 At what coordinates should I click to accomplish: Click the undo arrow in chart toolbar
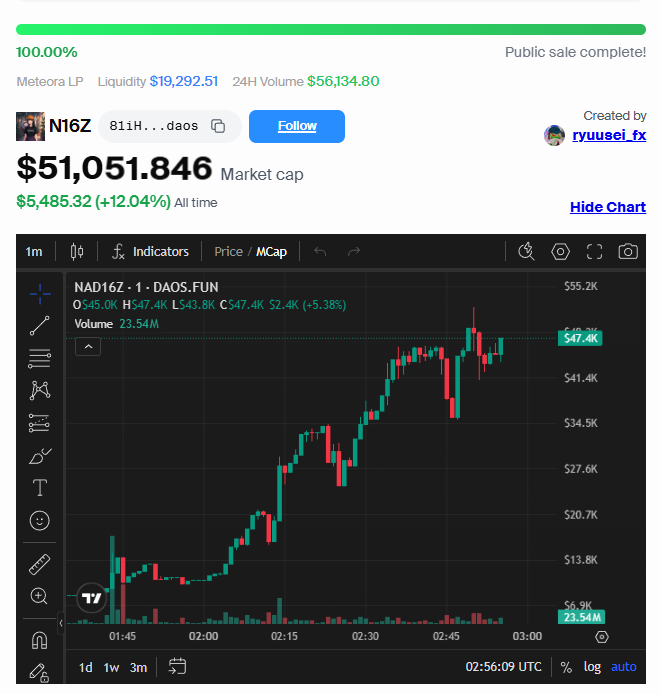[x=320, y=251]
